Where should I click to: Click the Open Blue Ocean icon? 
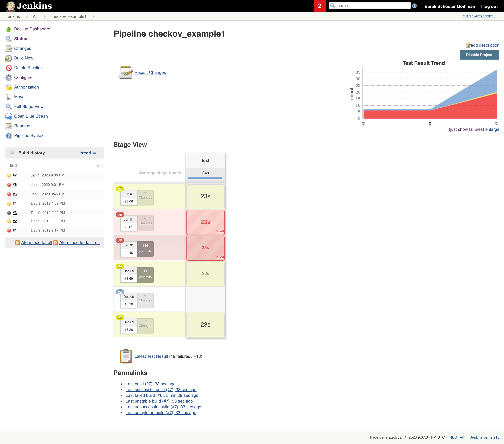click(x=9, y=116)
